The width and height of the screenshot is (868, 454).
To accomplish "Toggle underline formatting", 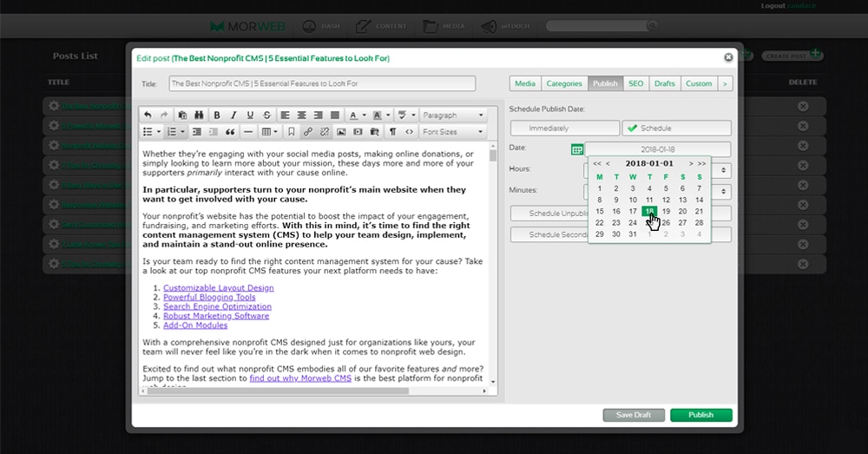I will [x=250, y=115].
